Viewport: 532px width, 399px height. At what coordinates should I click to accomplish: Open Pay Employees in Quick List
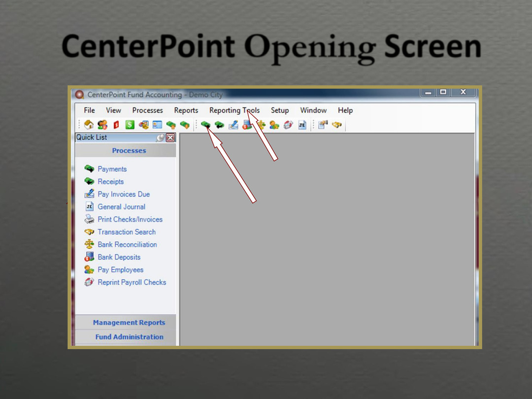coord(121,270)
